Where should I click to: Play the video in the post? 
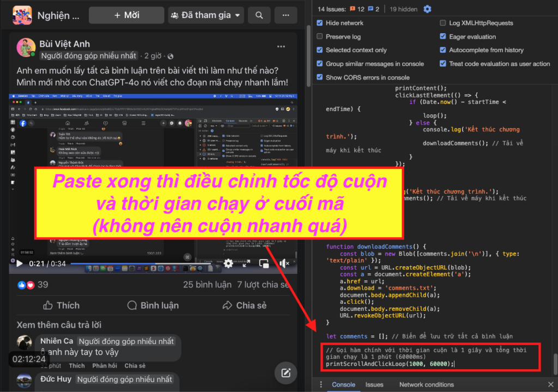click(20, 264)
